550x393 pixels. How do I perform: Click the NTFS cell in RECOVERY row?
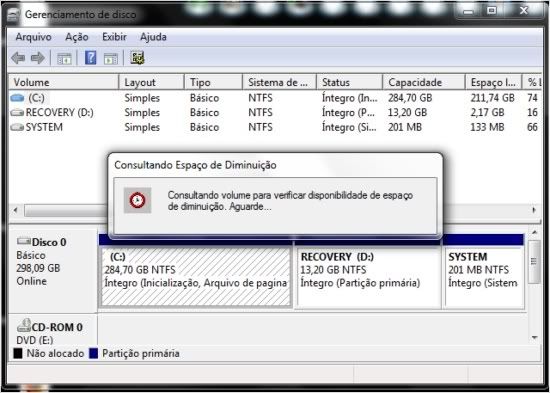click(x=260, y=113)
